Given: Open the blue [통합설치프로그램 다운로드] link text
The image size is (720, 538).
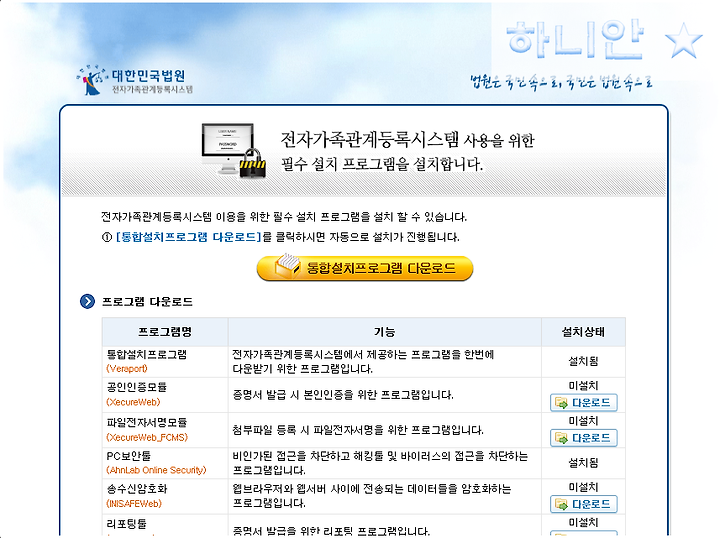Looking at the screenshot, I should pos(189,237).
